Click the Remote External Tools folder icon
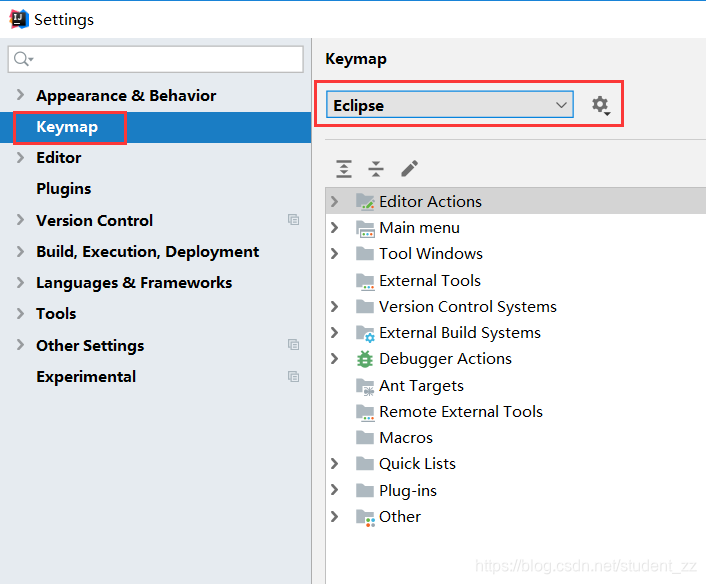The height and width of the screenshot is (584, 706). click(x=365, y=412)
